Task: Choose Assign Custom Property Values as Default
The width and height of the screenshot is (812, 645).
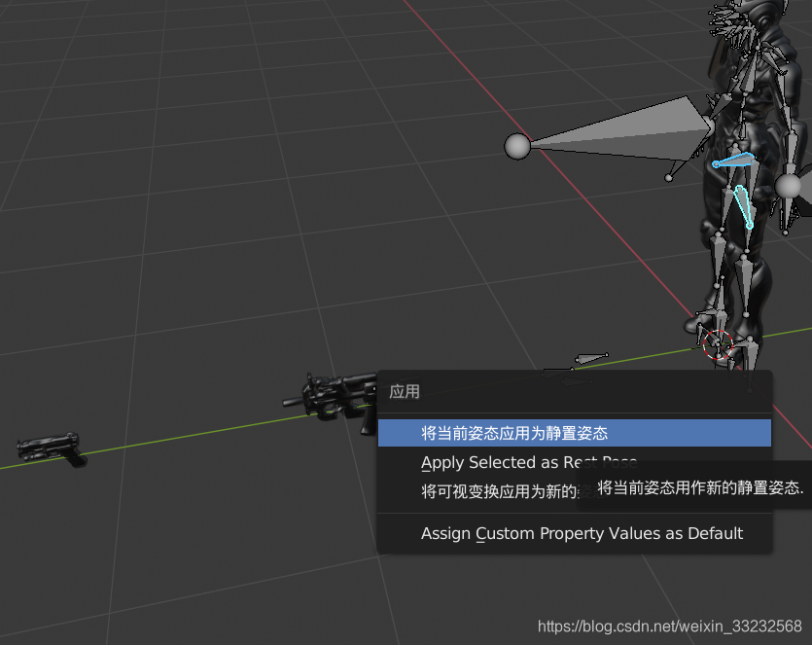Action: [x=575, y=533]
